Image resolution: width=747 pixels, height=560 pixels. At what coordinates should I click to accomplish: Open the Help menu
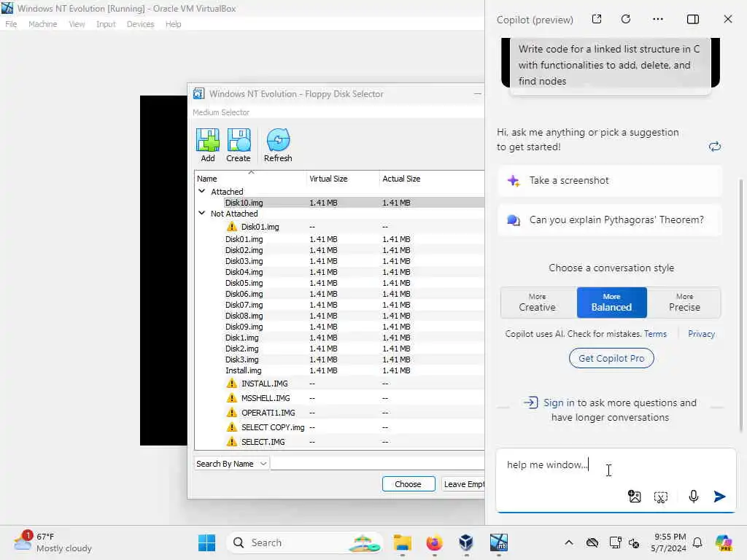[x=173, y=24]
